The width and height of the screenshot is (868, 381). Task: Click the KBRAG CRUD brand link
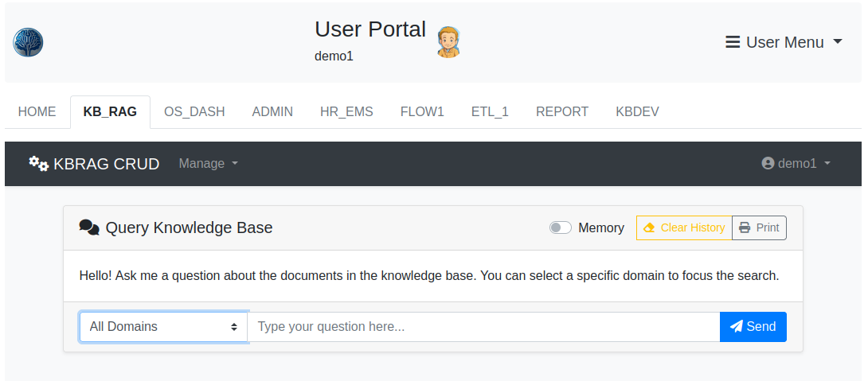click(x=106, y=164)
